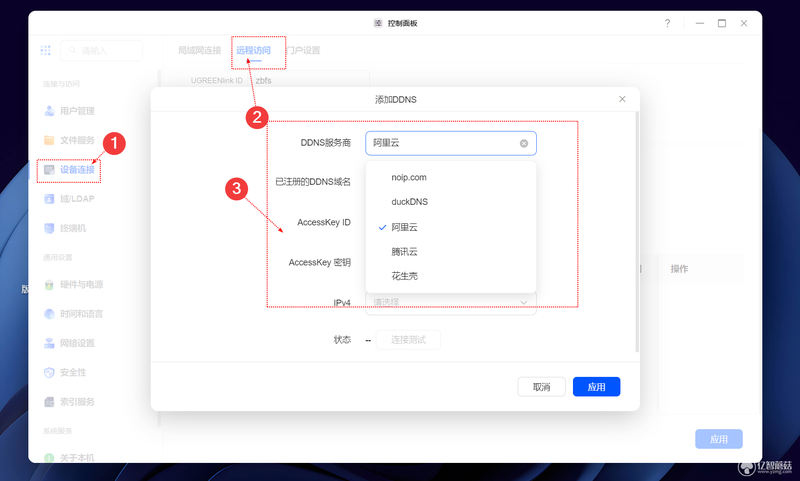Click the 网络设置 icon
Image resolution: width=800 pixels, height=481 pixels.
click(49, 343)
